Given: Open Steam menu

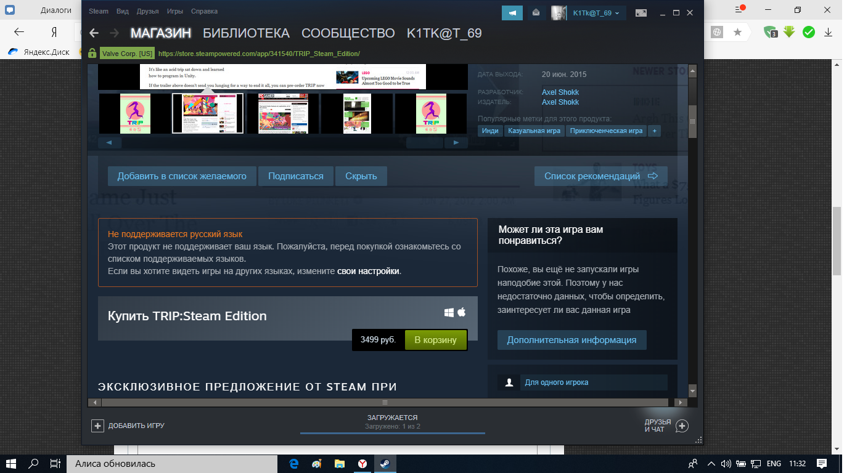Looking at the screenshot, I should click(x=98, y=12).
